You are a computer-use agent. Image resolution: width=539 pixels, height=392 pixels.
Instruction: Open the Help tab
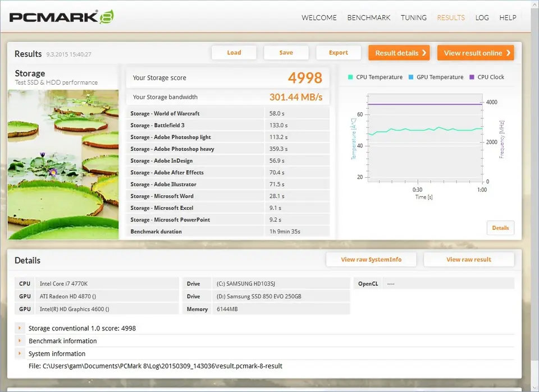click(508, 17)
